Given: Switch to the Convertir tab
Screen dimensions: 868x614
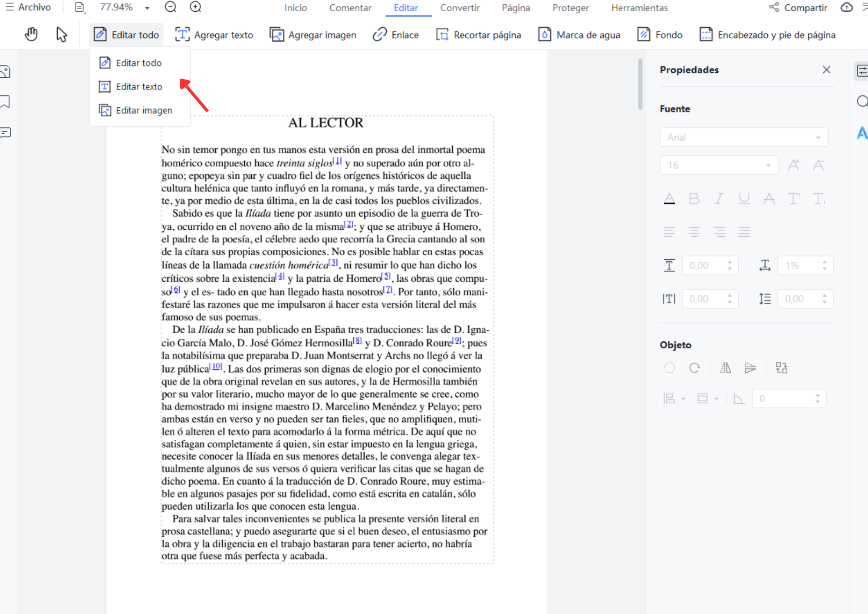Looking at the screenshot, I should pos(460,8).
